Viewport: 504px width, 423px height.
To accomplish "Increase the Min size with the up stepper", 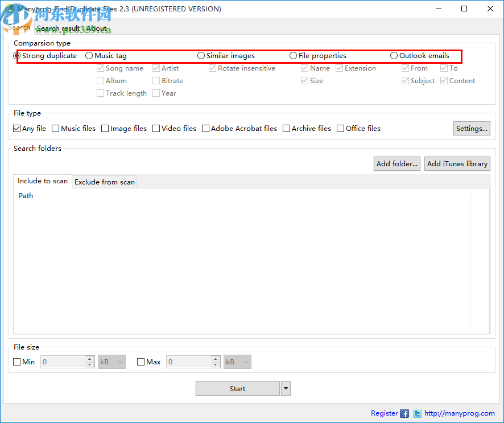I will (89, 359).
